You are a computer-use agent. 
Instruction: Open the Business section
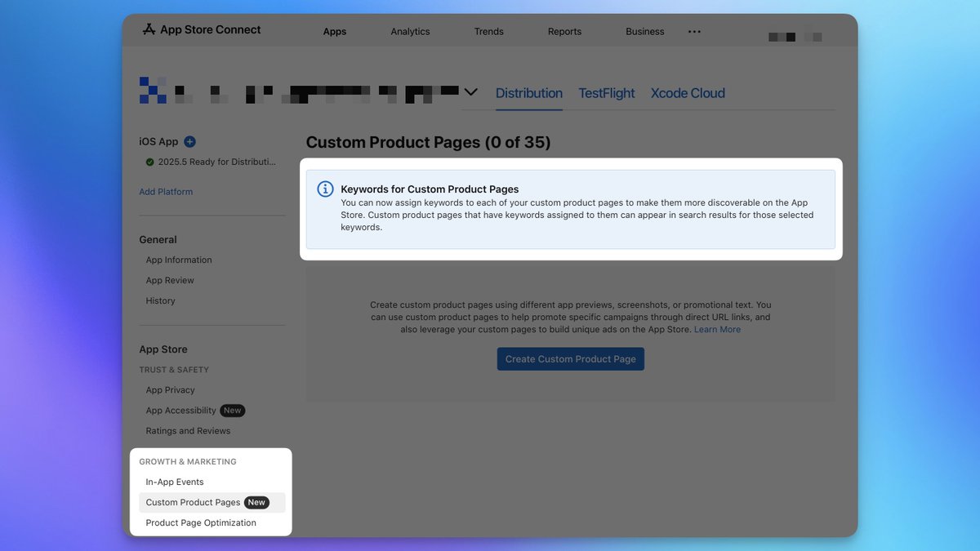pos(645,31)
